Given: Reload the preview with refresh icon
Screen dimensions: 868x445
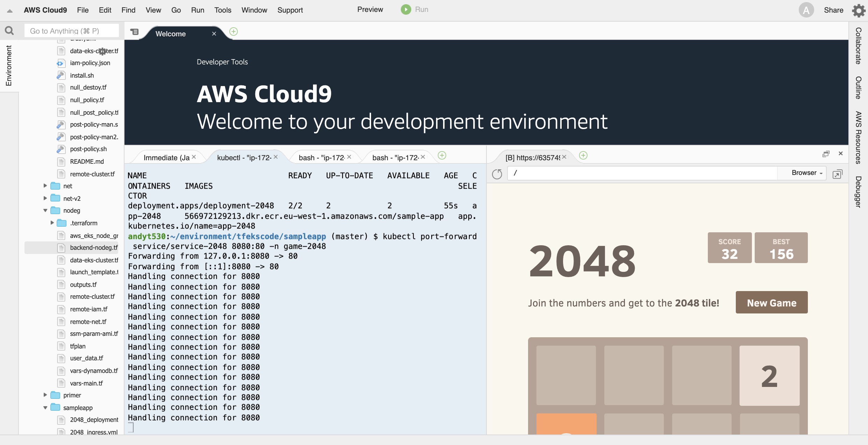Looking at the screenshot, I should [x=497, y=174].
